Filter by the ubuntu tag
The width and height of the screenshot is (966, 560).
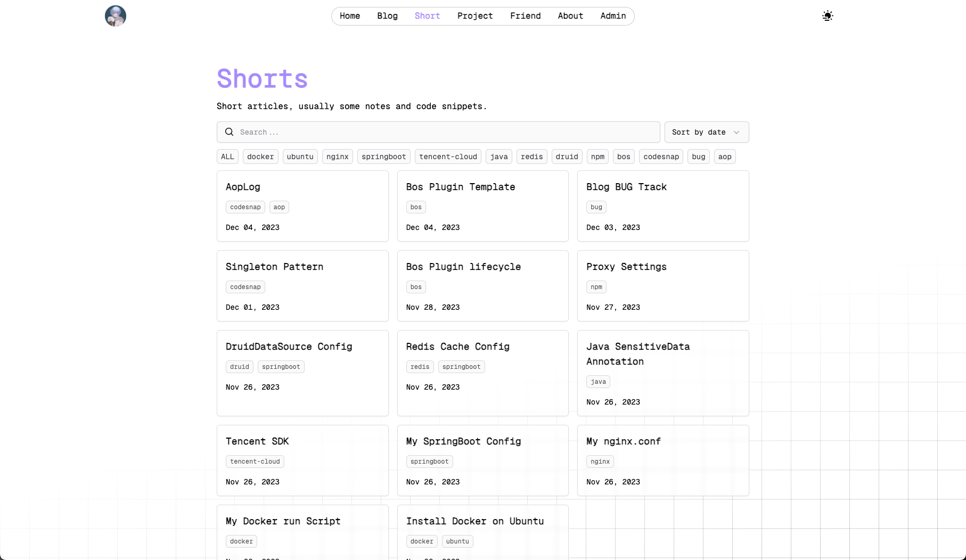tap(300, 157)
